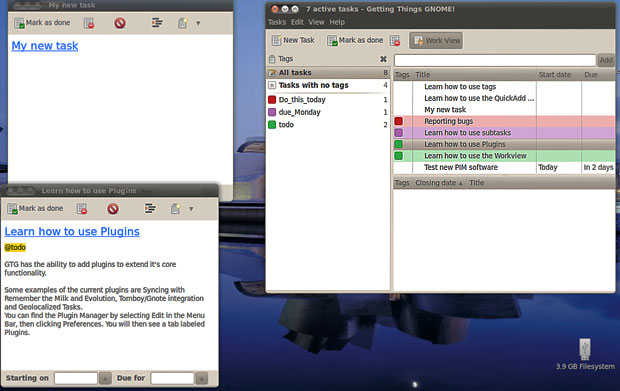Open the Edit menu

(297, 22)
